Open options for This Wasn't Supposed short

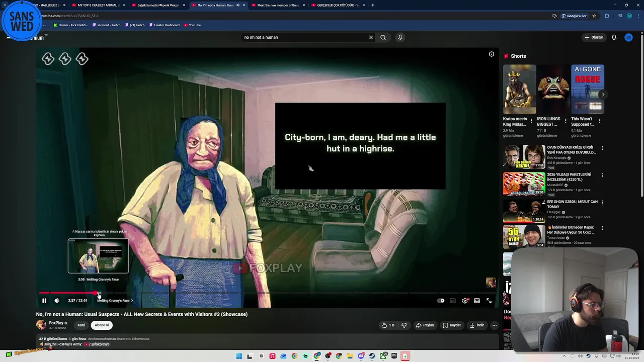click(599, 121)
